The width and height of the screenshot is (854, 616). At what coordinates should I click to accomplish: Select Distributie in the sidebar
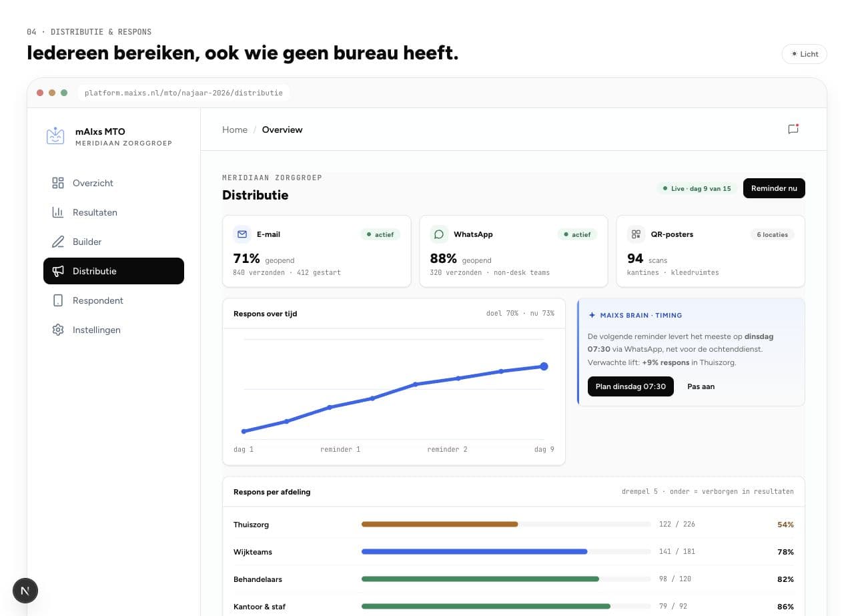pyautogui.click(x=113, y=271)
